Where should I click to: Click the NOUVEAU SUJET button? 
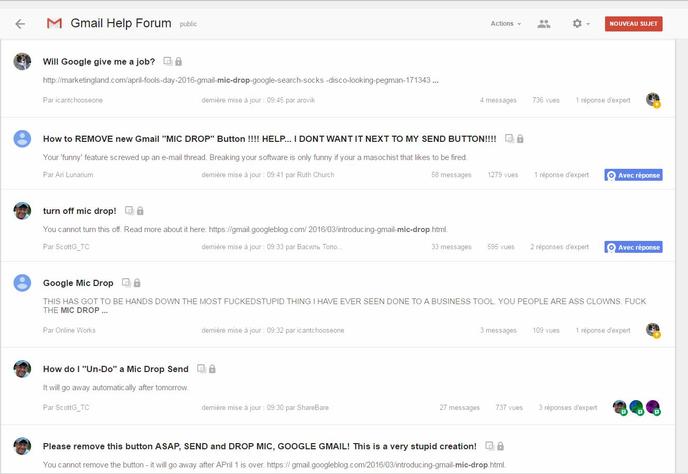[x=633, y=24]
